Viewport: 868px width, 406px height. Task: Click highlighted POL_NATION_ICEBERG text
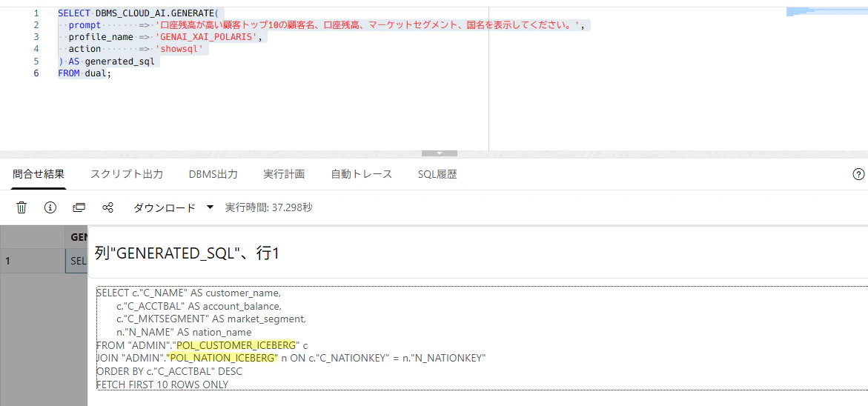pyautogui.click(x=222, y=358)
